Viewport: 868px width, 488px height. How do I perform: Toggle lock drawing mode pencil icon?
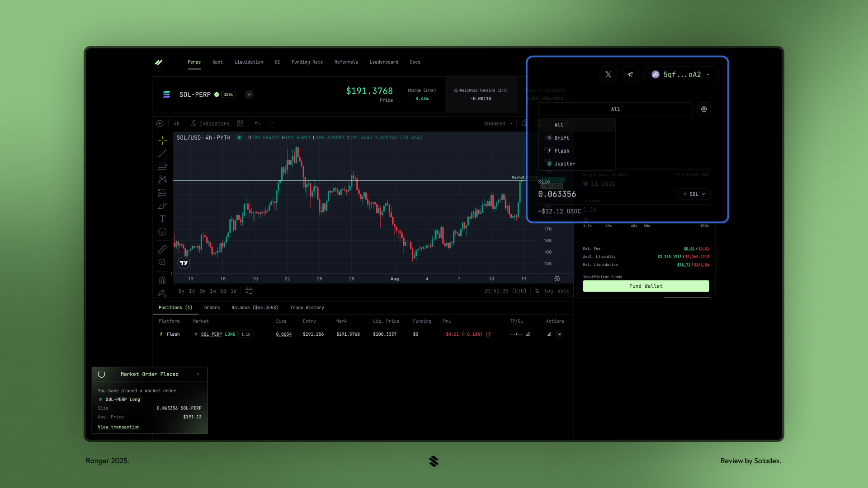pyautogui.click(x=162, y=293)
